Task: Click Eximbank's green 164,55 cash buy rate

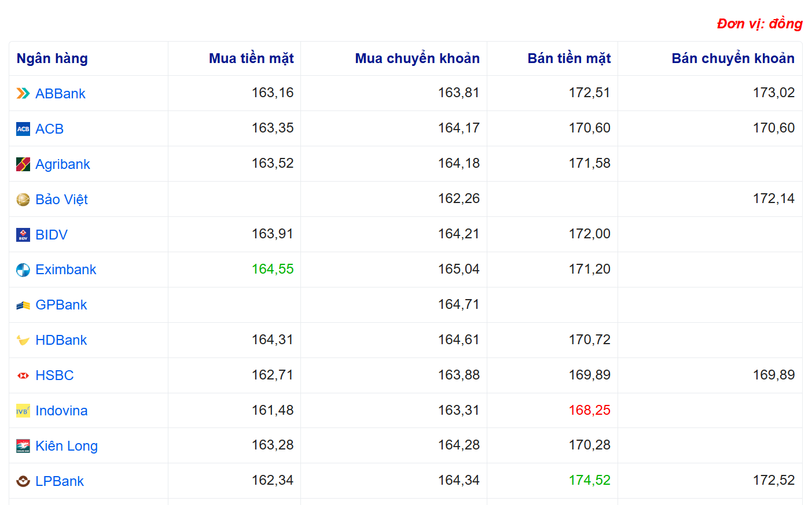Action: tap(273, 269)
